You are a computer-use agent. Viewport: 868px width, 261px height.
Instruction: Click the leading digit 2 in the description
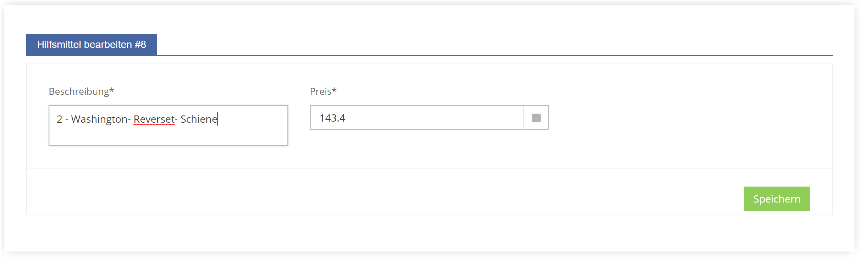(60, 119)
